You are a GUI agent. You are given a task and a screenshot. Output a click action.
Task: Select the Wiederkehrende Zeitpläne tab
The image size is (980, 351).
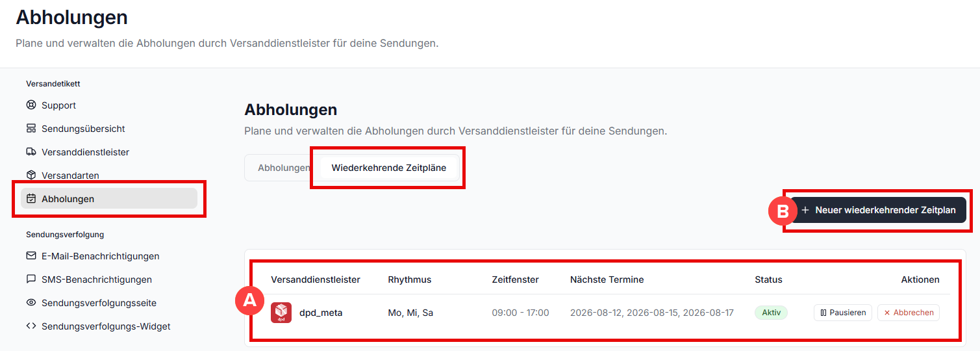click(x=389, y=168)
